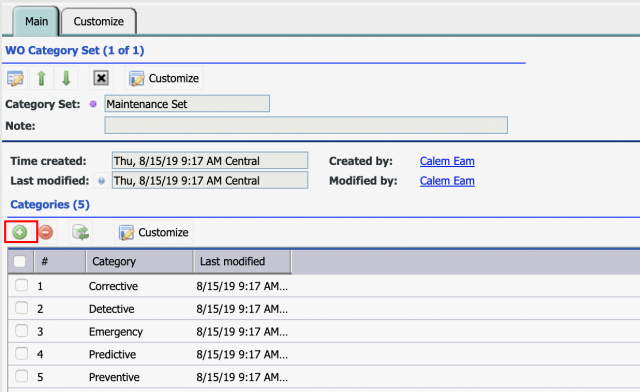Switch to the Main tab
Image resolution: width=640 pixels, height=392 pixels.
click(x=36, y=21)
